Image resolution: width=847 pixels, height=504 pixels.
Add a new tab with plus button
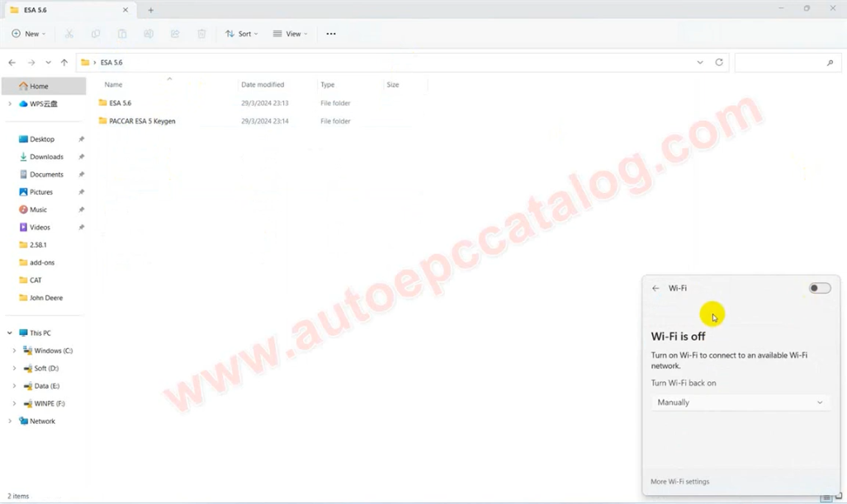150,11
